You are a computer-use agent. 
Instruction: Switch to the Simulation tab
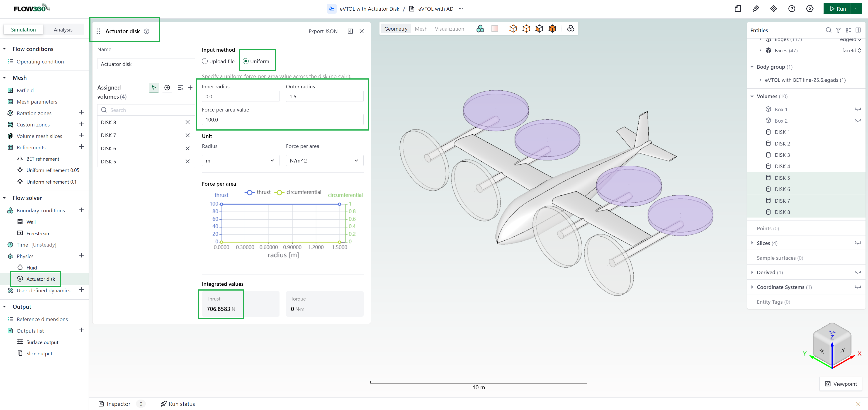23,30
